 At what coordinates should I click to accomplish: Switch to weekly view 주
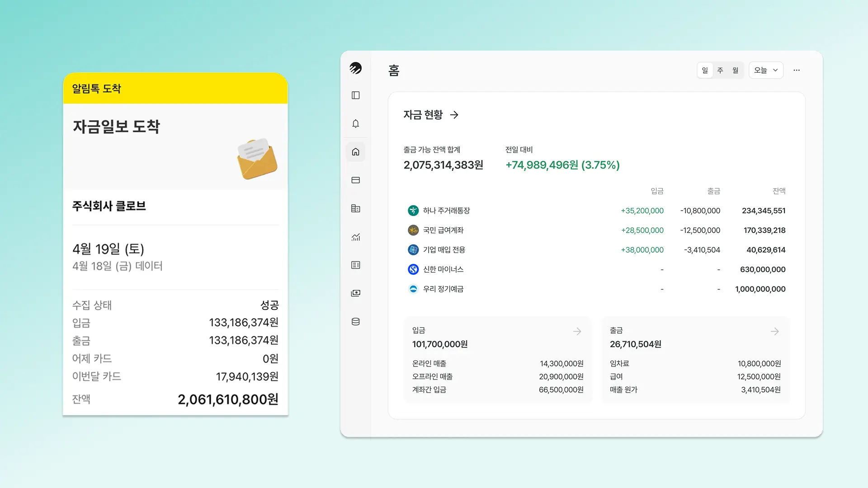pyautogui.click(x=720, y=70)
